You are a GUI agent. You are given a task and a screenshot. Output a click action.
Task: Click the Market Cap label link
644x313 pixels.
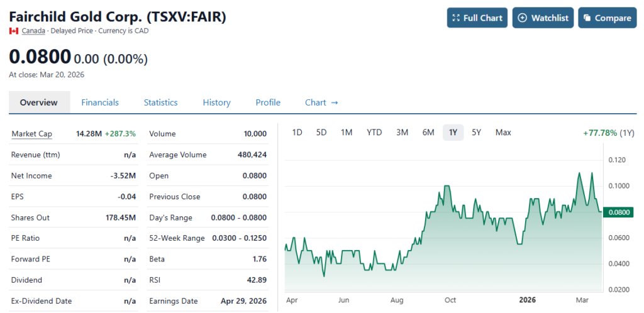click(x=32, y=134)
